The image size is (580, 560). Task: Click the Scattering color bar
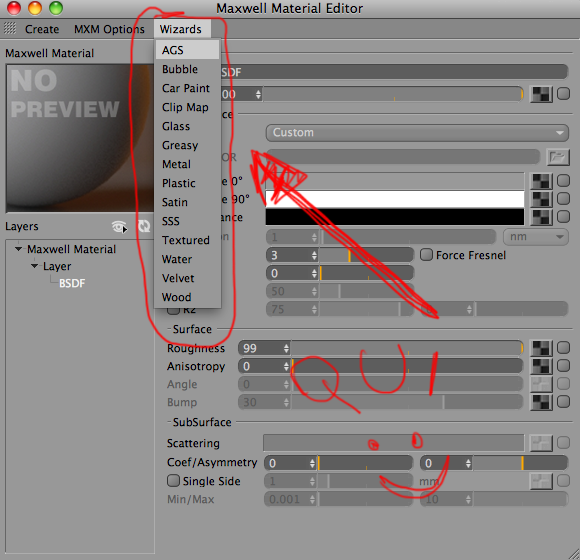(x=394, y=443)
